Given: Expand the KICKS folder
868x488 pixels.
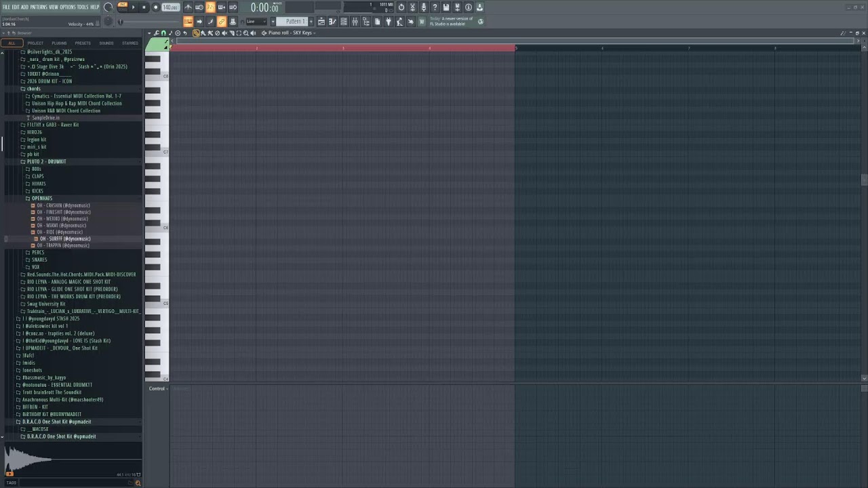Looking at the screenshot, I should point(37,191).
